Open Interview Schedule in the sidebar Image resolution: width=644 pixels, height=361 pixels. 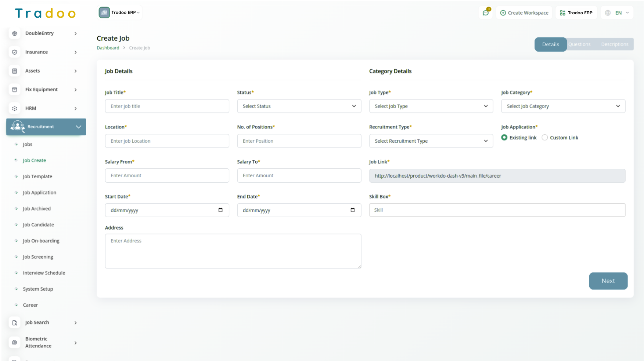[x=44, y=273]
